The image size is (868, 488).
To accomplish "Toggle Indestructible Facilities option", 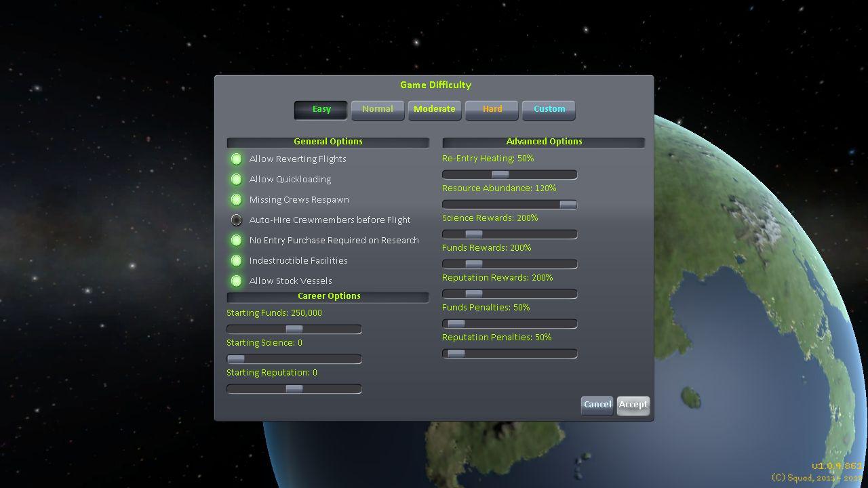I will click(236, 260).
